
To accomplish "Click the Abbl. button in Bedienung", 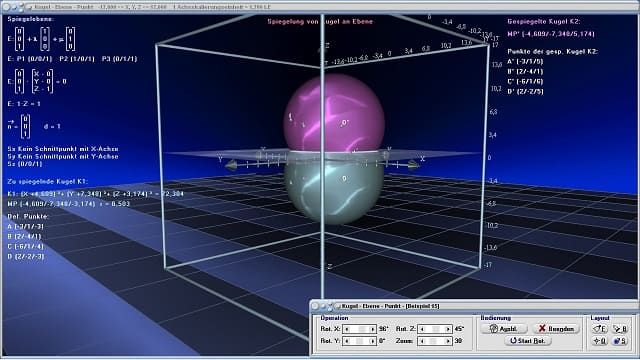I will pyautogui.click(x=504, y=329).
